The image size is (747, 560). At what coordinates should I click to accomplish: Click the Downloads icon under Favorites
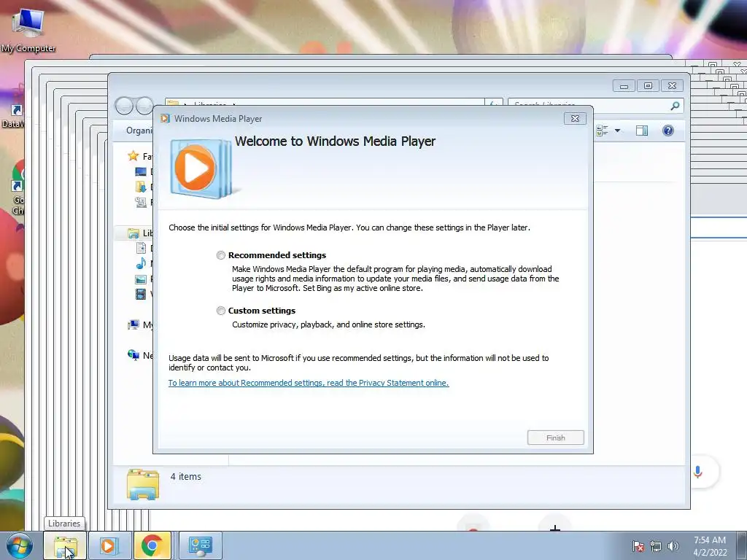click(141, 187)
